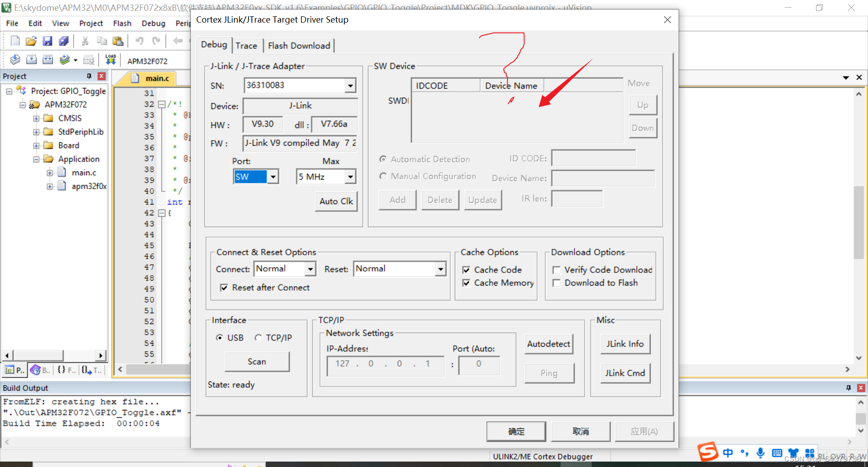Click the microphone icon in IME bar

(761, 453)
